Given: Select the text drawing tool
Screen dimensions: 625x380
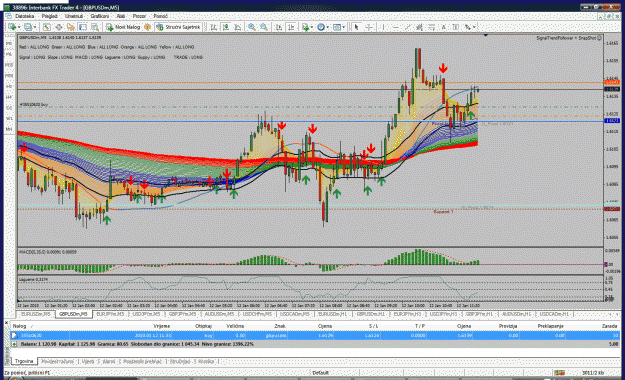Looking at the screenshot, I should 443,27.
